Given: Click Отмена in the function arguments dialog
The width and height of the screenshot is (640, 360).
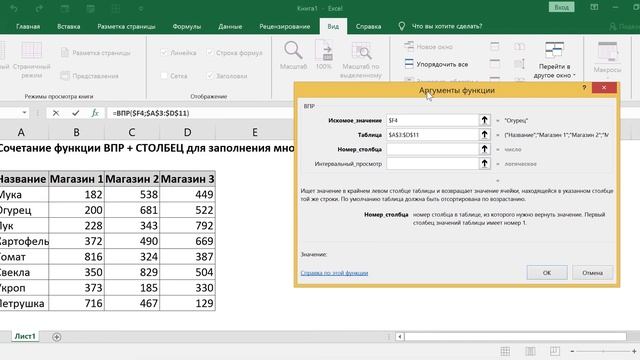Looking at the screenshot, I should click(592, 273).
